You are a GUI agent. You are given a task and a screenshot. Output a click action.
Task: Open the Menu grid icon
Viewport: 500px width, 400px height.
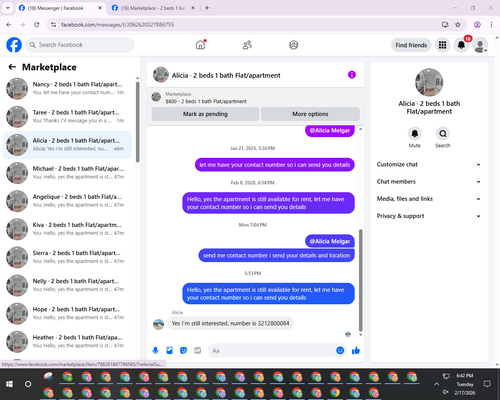[x=442, y=45]
